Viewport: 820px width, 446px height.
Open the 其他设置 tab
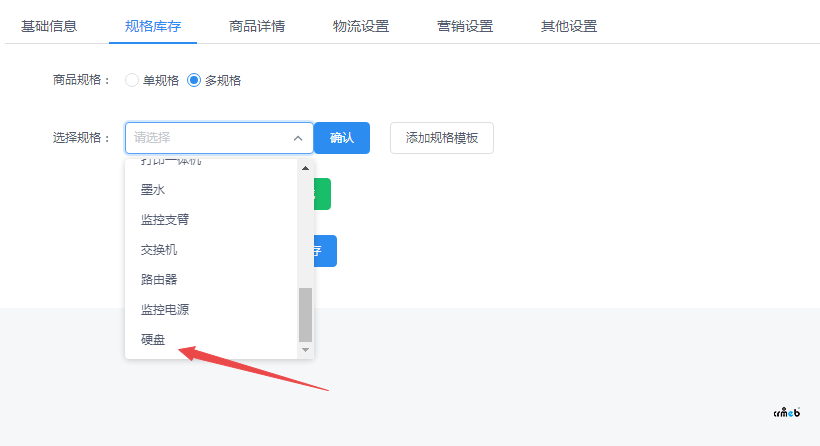point(569,26)
